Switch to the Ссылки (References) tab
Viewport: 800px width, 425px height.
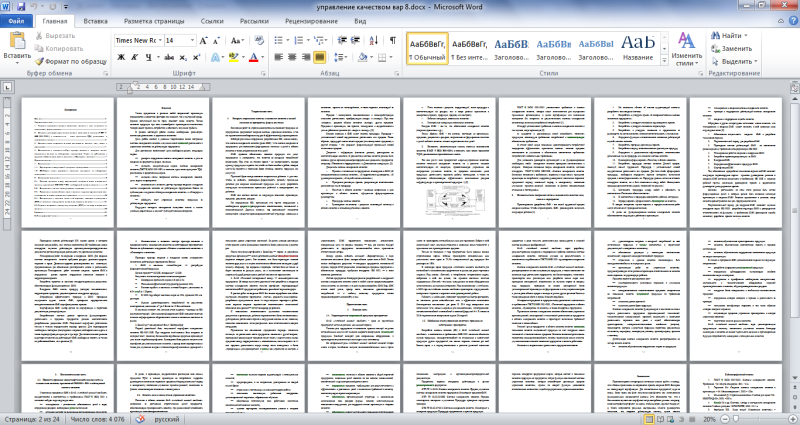point(212,21)
